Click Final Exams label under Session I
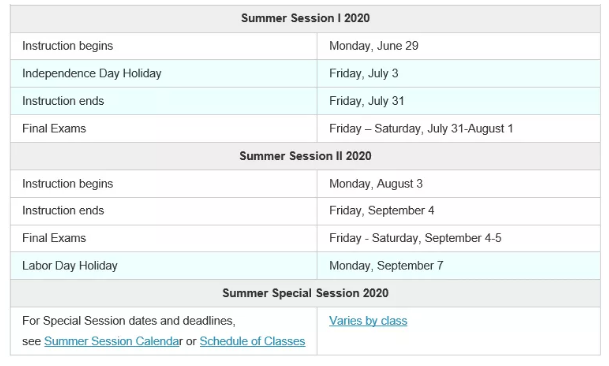This screenshot has width=609, height=366. tap(54, 129)
